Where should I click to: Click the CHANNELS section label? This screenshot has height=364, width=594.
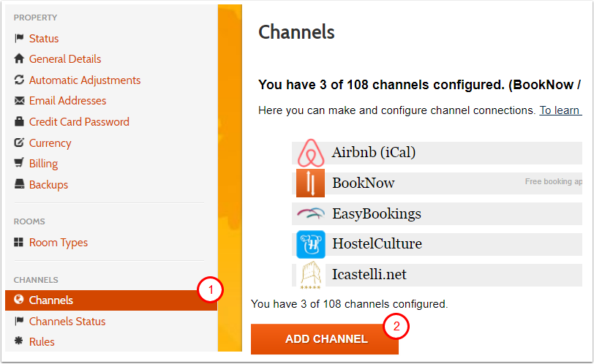tap(36, 280)
